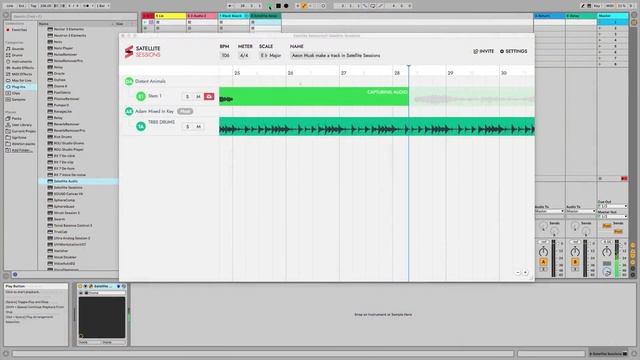Open the INVITE option
The height and width of the screenshot is (360, 640).
pyautogui.click(x=483, y=51)
